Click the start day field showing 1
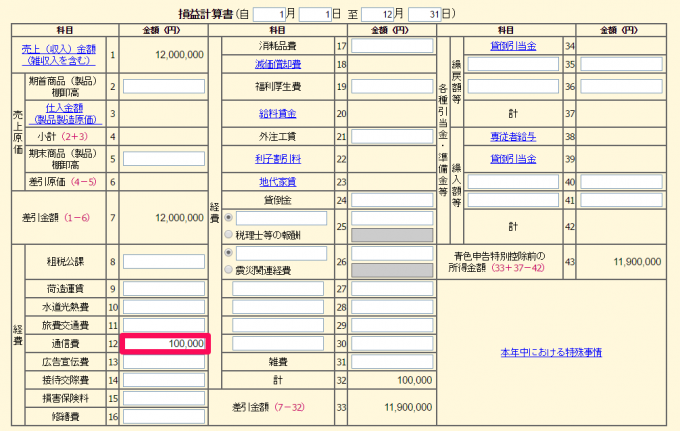The height and width of the screenshot is (431, 680). coord(315,14)
